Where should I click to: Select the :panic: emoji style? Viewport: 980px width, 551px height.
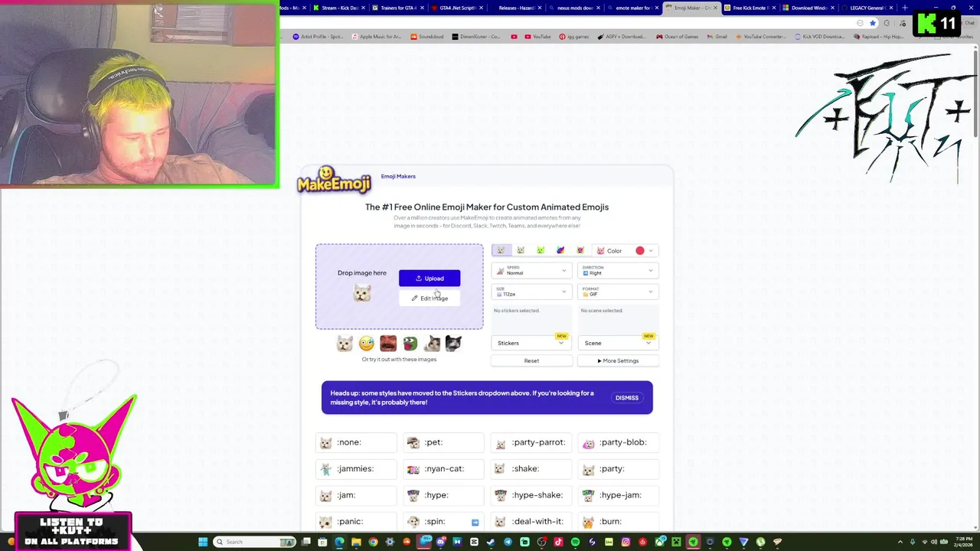click(356, 522)
